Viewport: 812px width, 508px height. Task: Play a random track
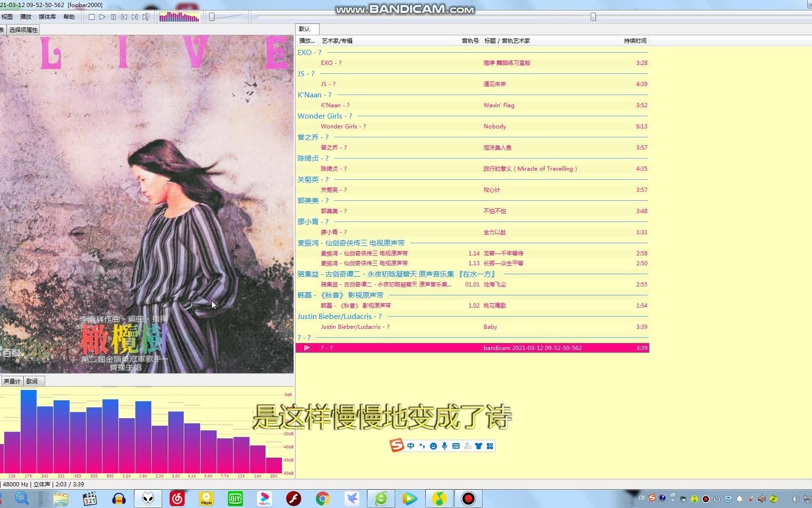(146, 17)
